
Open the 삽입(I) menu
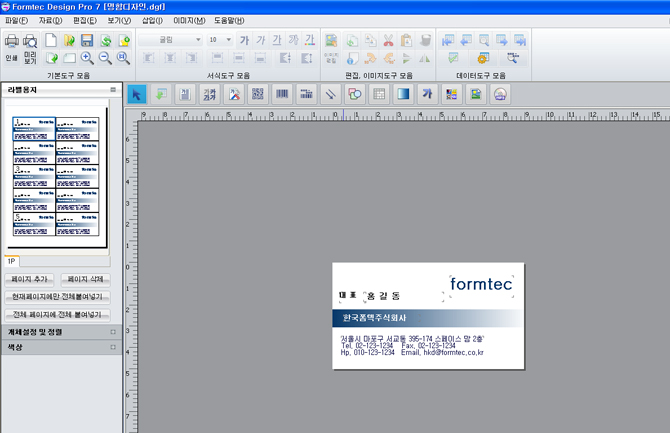[x=152, y=21]
